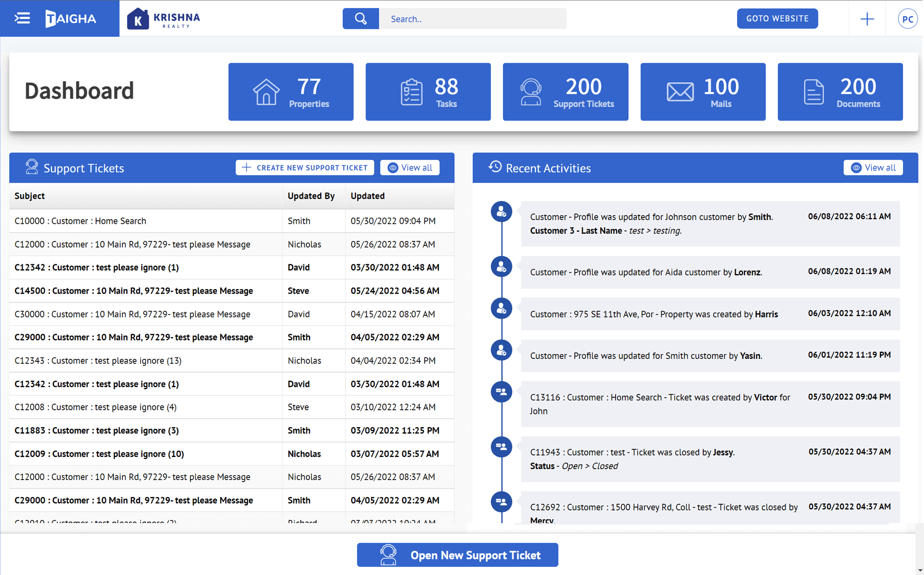Image resolution: width=924 pixels, height=575 pixels.
Task: Click the ticket icon beside C12692 activity
Action: coord(502,502)
